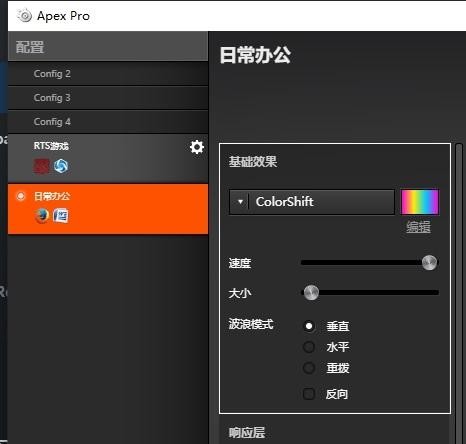Click the 大小 size slider handle
This screenshot has width=466, height=444.
tap(311, 292)
